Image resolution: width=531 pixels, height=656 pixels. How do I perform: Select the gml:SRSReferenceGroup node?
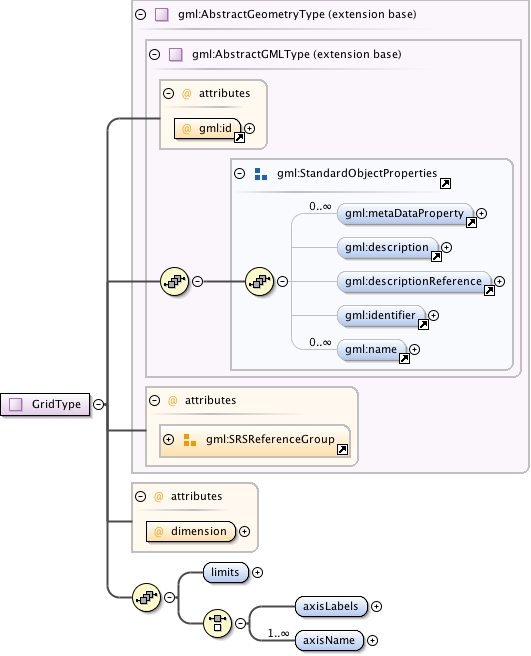255,441
